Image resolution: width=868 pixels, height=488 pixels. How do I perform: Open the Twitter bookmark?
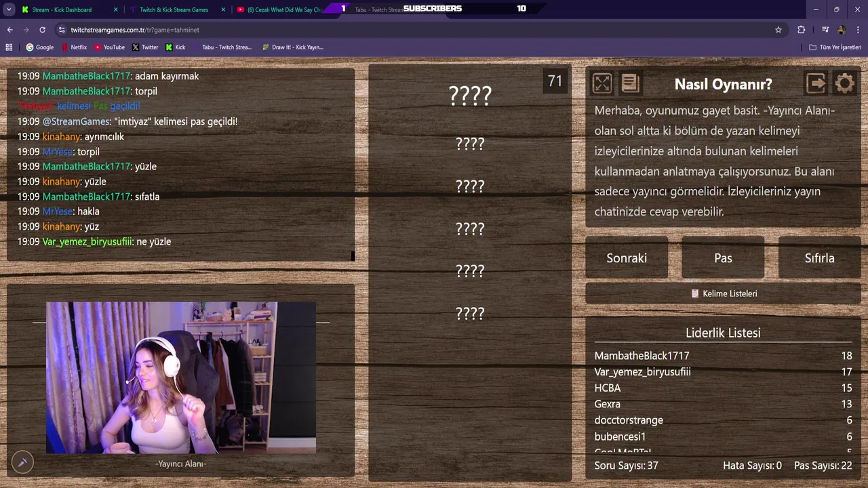click(x=145, y=47)
